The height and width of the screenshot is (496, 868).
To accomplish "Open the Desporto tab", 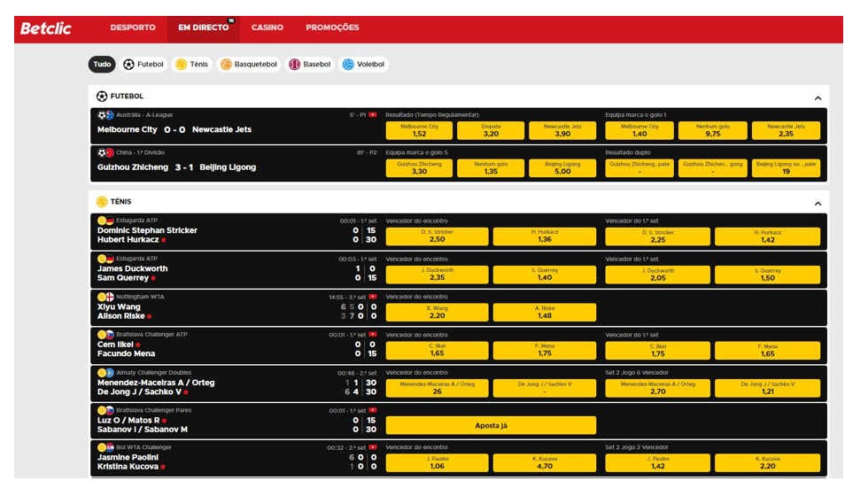I will pos(133,27).
